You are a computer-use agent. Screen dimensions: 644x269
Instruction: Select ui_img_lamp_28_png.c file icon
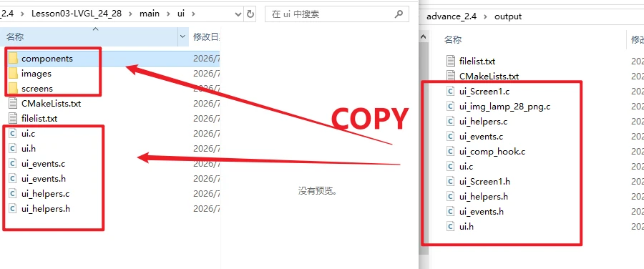click(451, 107)
